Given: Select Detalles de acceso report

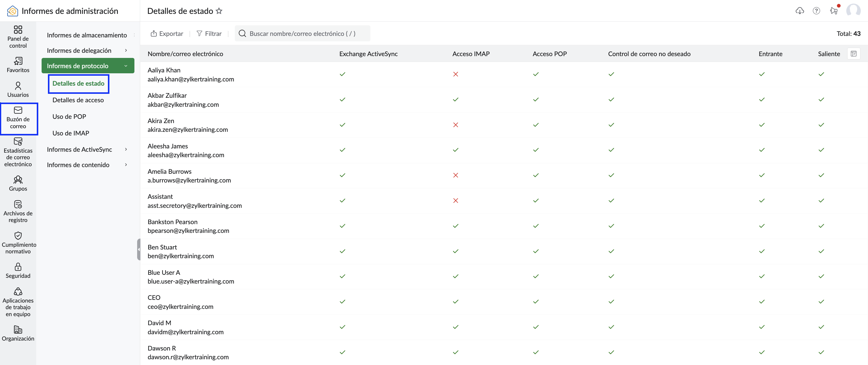Looking at the screenshot, I should (x=78, y=100).
